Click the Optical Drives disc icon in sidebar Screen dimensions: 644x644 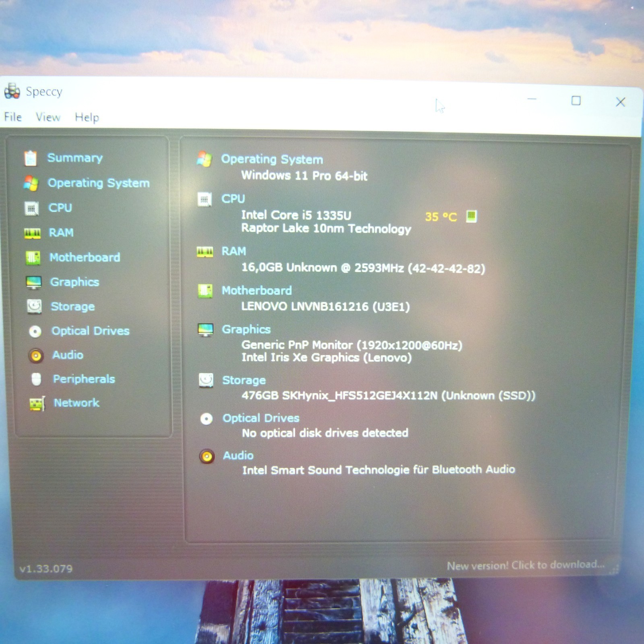tap(35, 331)
